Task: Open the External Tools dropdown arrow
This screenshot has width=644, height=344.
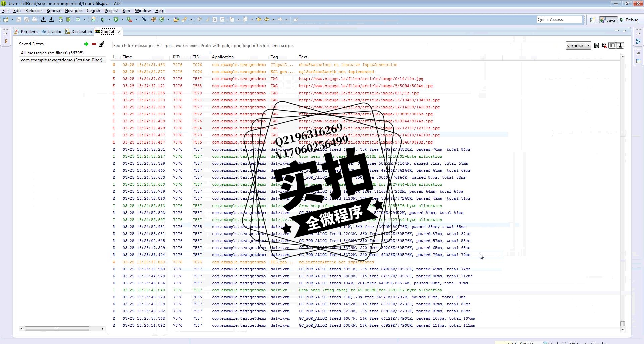Action: 136,20
